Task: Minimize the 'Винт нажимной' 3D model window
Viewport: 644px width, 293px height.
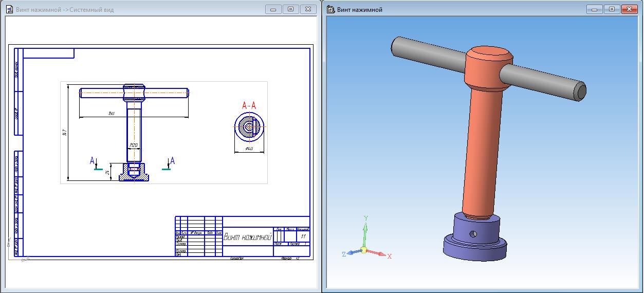Action: [595, 9]
